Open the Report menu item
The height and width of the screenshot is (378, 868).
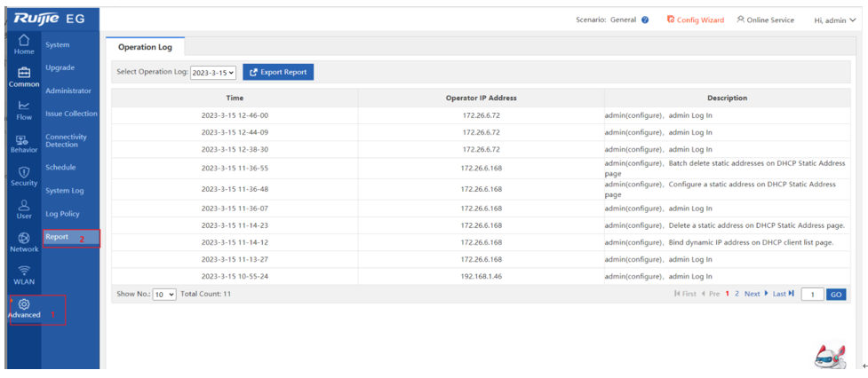tap(57, 237)
